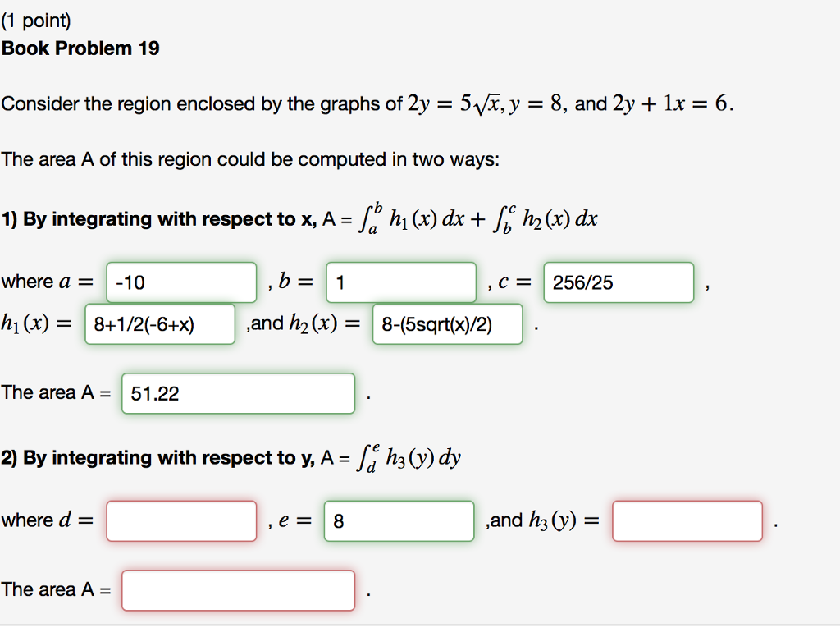The height and width of the screenshot is (637, 840).
Task: Select the empty final area field
Action: 237,589
